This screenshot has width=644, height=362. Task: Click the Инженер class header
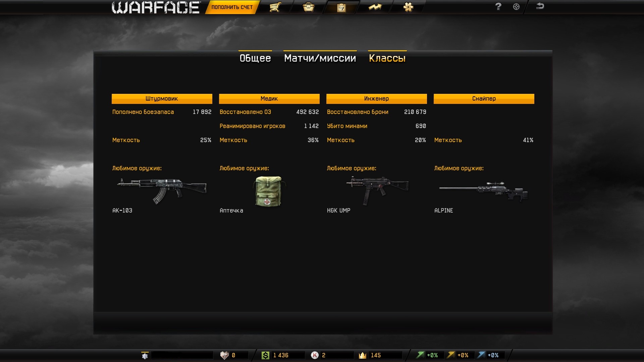pyautogui.click(x=376, y=99)
